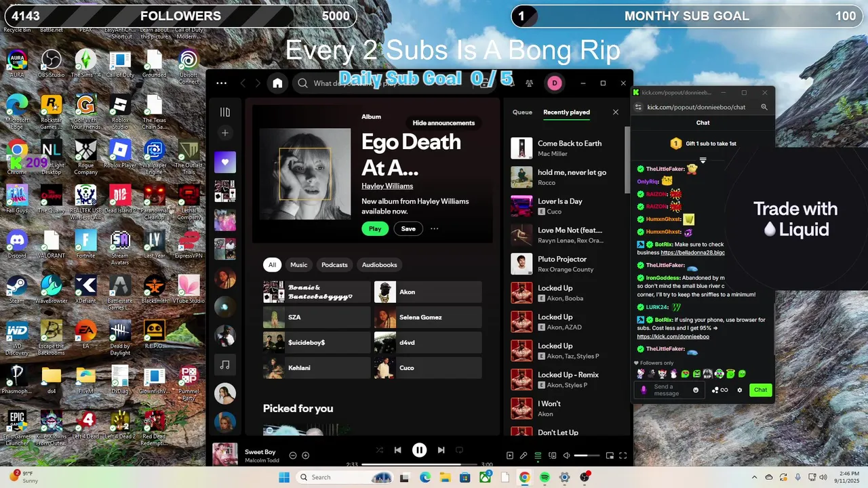Open site info icon in Kick popout
This screenshot has height=488, width=868.
[x=638, y=107]
